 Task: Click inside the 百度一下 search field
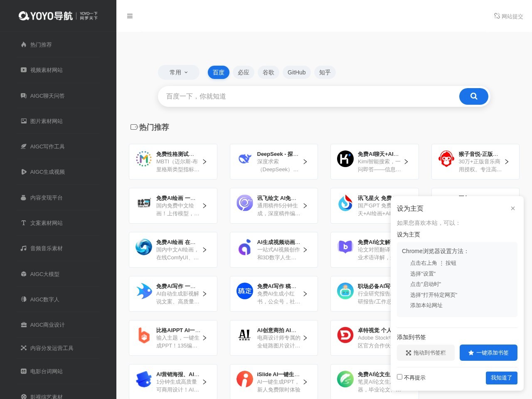click(x=291, y=96)
